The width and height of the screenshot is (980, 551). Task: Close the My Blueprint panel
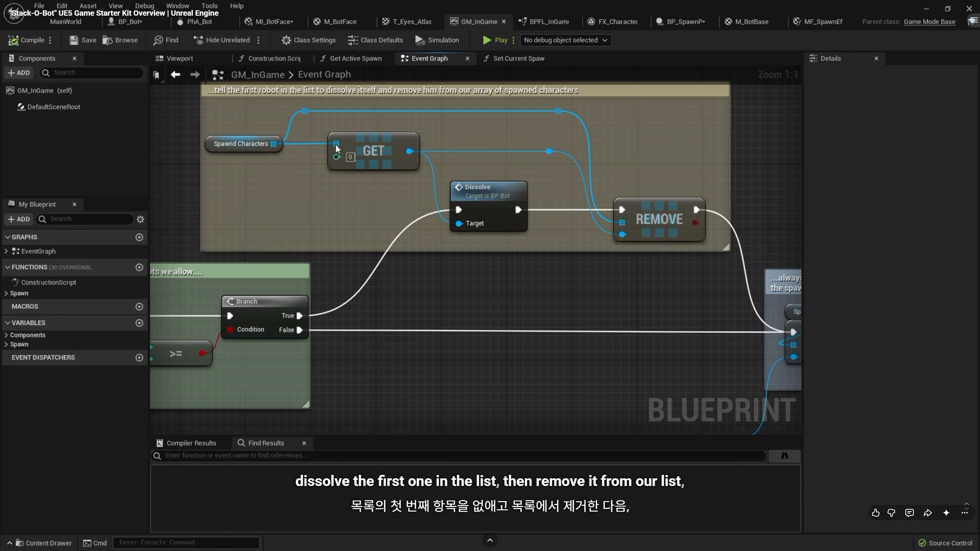(75, 204)
